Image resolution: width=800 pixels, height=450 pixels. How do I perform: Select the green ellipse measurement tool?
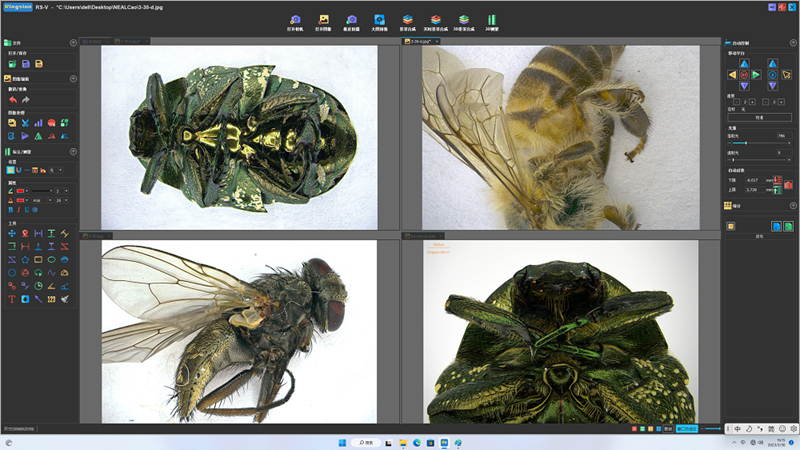click(52, 260)
